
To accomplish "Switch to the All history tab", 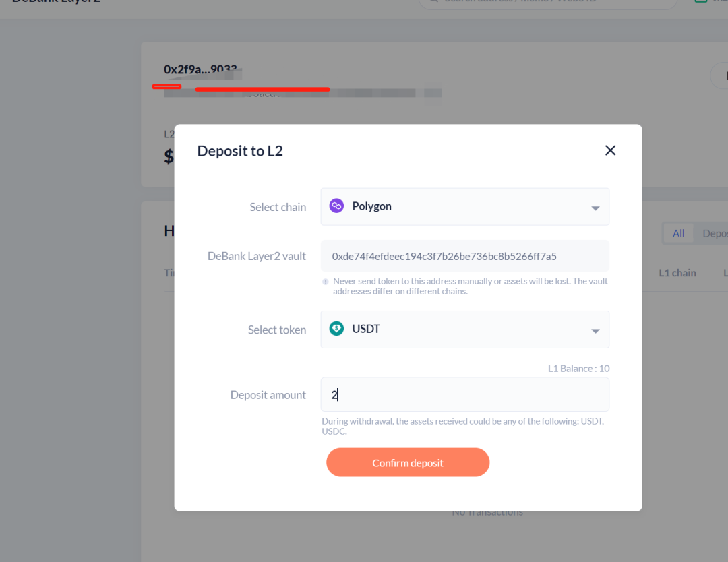I will point(678,233).
